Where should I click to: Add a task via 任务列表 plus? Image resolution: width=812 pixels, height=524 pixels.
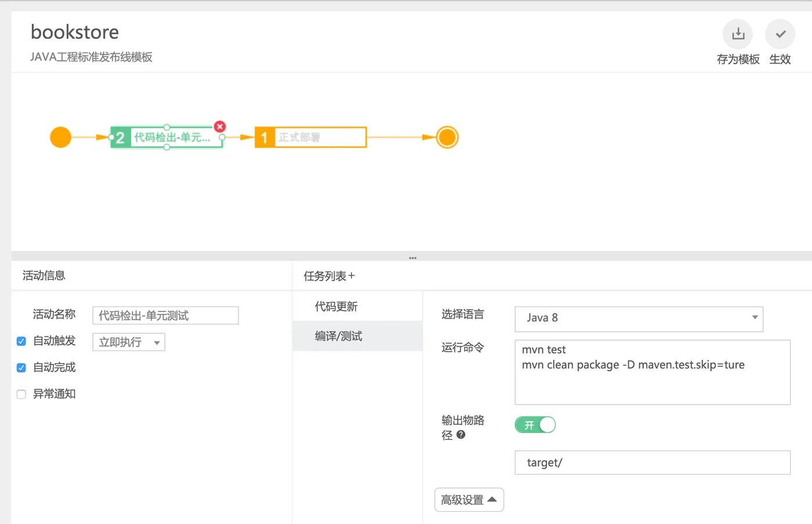click(x=351, y=276)
